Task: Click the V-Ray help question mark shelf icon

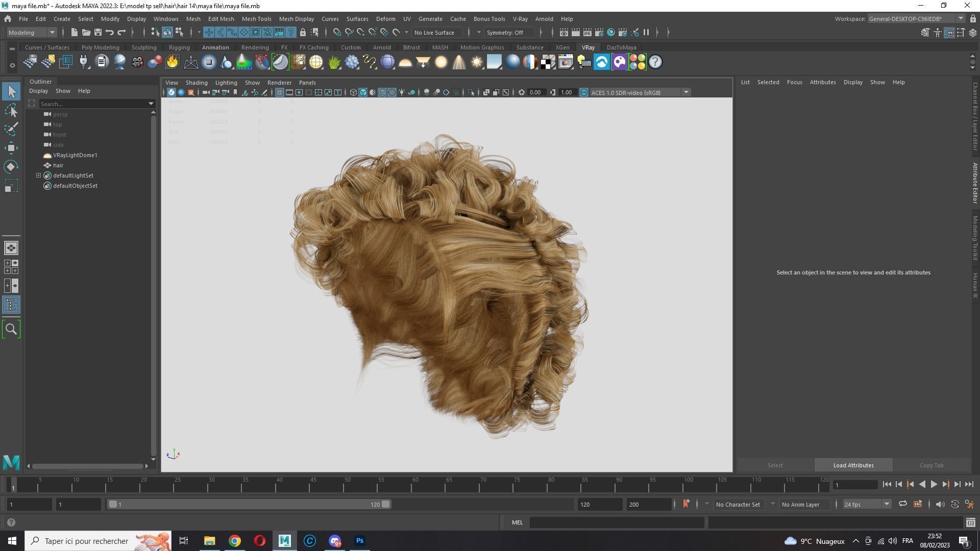Action: [655, 62]
